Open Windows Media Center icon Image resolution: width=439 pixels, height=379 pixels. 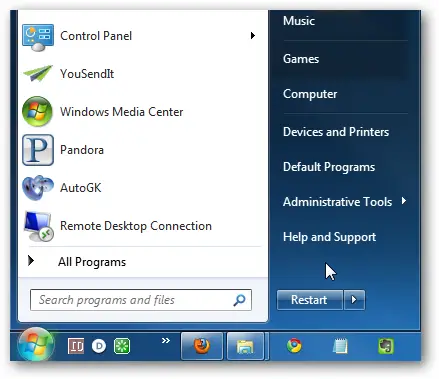[x=37, y=112]
